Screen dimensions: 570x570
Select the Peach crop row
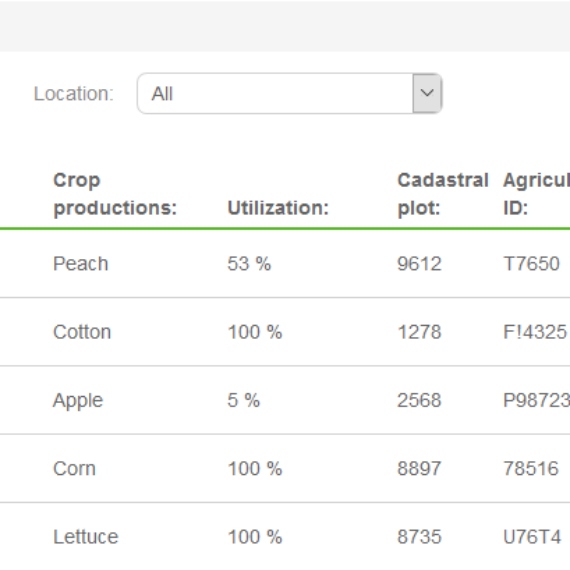tap(285, 264)
